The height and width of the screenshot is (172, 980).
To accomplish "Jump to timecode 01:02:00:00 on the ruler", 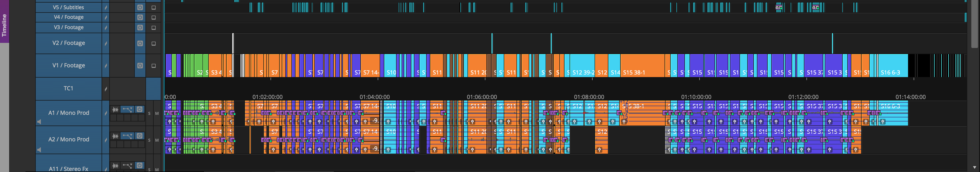I will [x=267, y=97].
